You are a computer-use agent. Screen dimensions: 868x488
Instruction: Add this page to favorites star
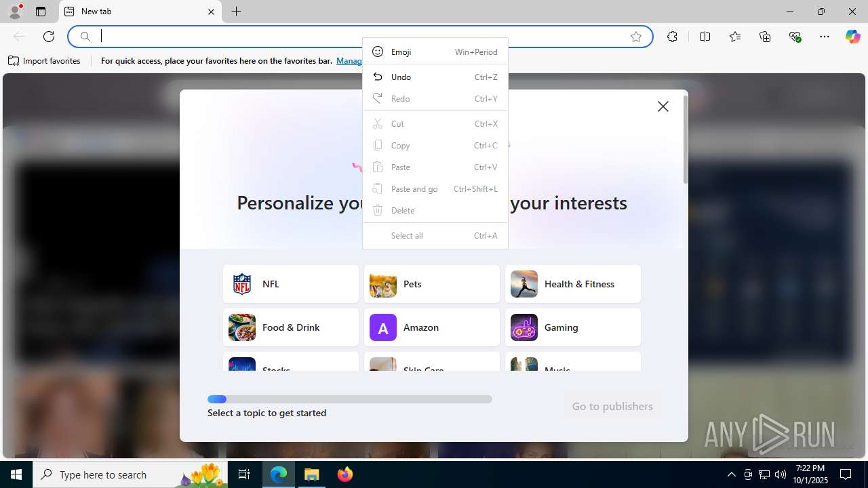coord(636,37)
